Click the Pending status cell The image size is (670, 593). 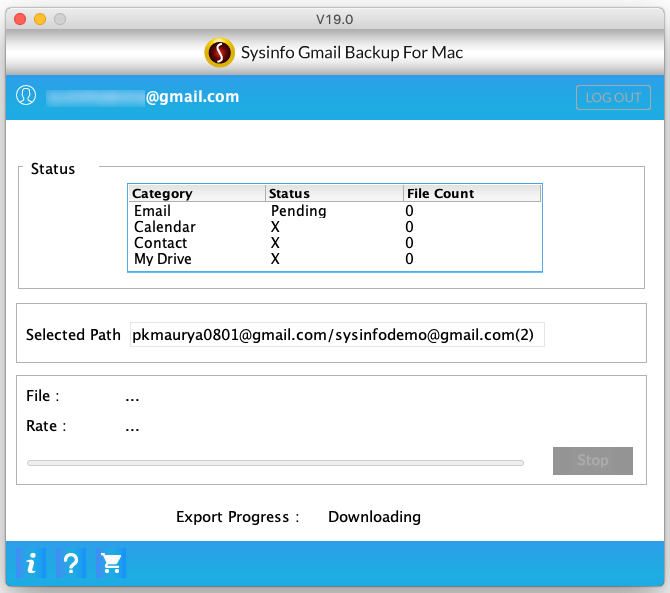pyautogui.click(x=299, y=211)
